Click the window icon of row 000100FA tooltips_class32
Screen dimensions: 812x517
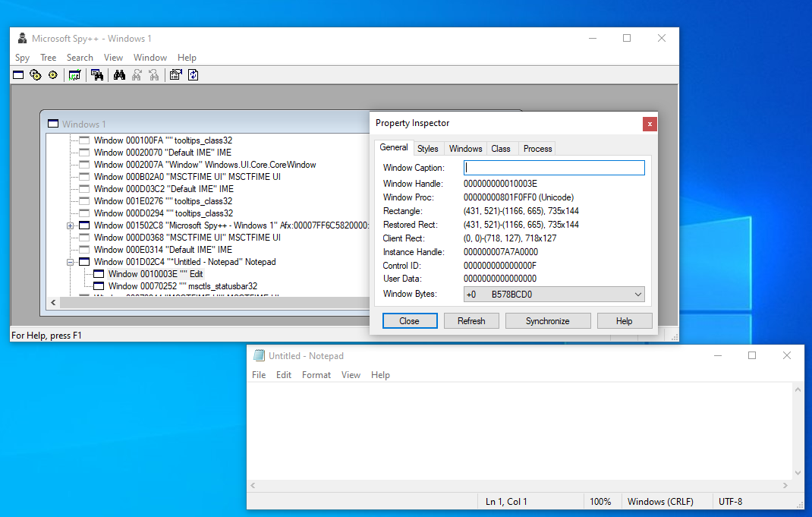(84, 140)
